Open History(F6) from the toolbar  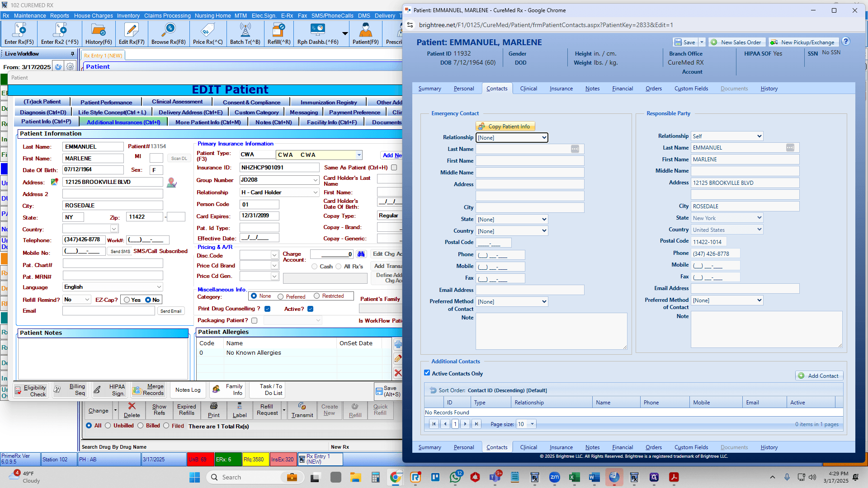pos(99,34)
